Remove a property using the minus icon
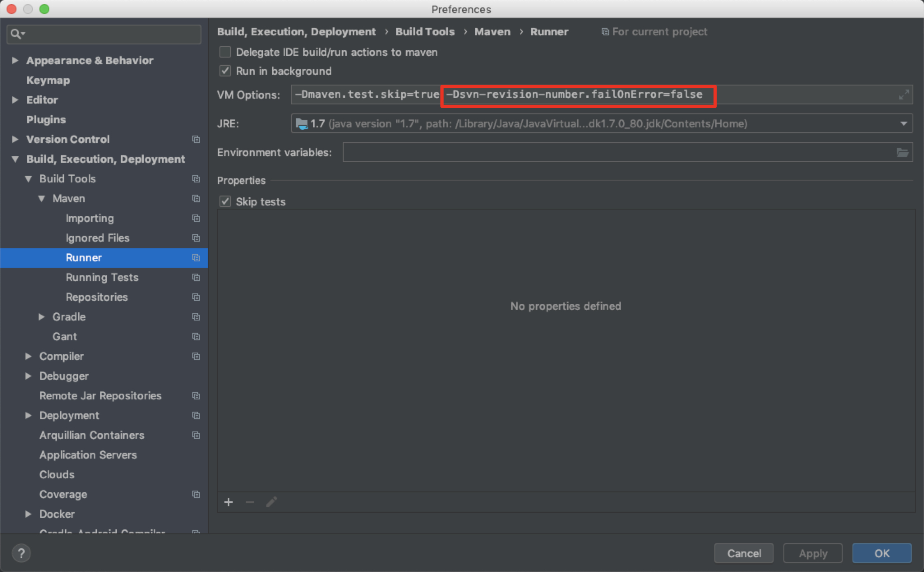 point(249,502)
